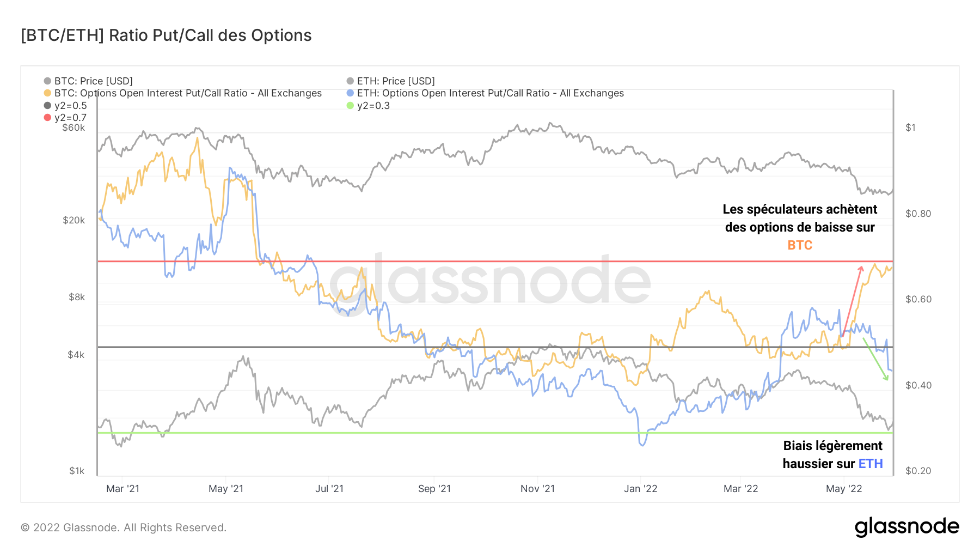Click the dark gray y2=0.5 legend dot

tap(47, 106)
